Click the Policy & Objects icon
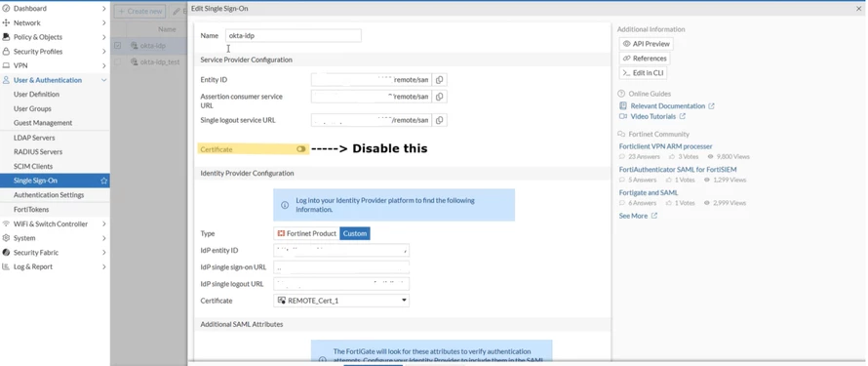The image size is (868, 366). tap(6, 37)
